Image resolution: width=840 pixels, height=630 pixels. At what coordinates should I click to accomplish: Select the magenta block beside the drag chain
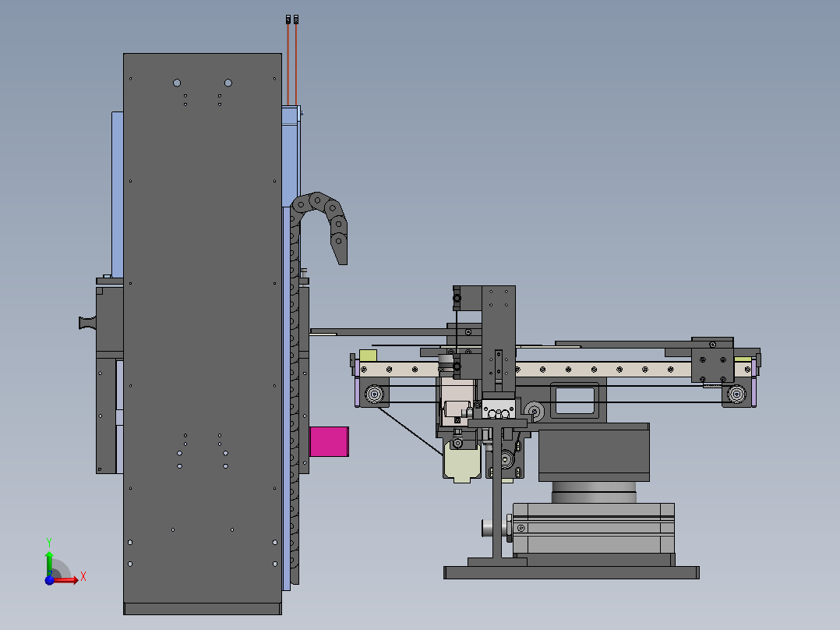[329, 442]
